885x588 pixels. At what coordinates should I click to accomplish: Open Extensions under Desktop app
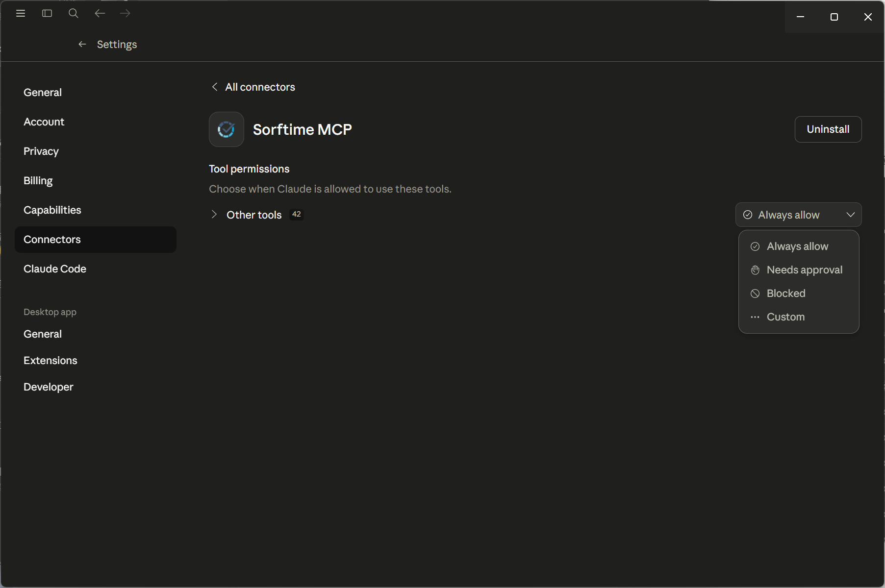click(51, 361)
